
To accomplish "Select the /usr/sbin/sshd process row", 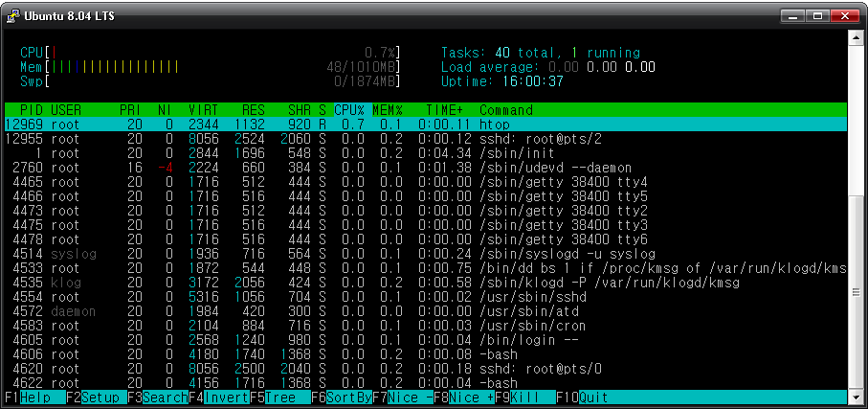I will pyautogui.click(x=426, y=297).
